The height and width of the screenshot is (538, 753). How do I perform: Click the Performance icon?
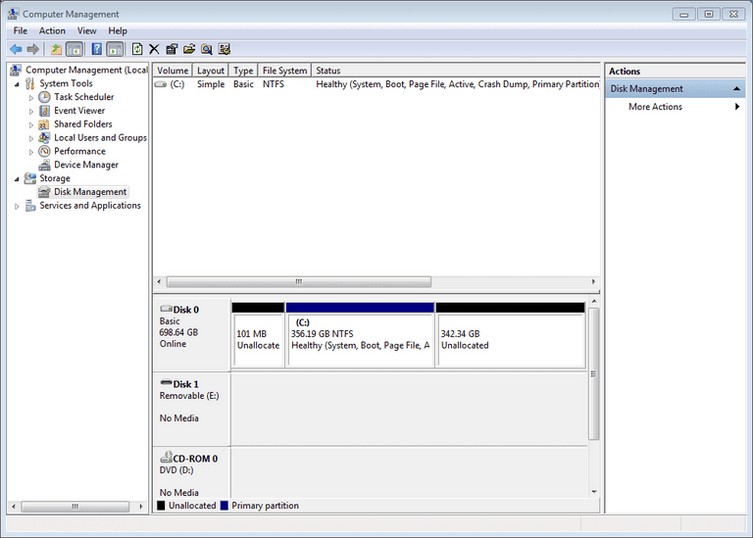point(44,151)
